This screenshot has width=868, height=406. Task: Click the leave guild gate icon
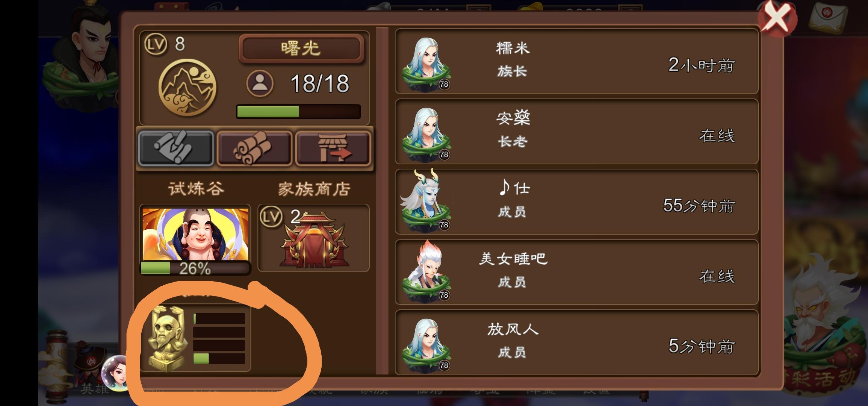point(333,148)
